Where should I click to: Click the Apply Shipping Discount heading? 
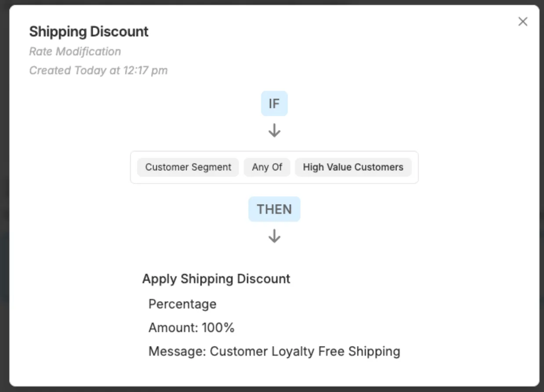(x=216, y=279)
